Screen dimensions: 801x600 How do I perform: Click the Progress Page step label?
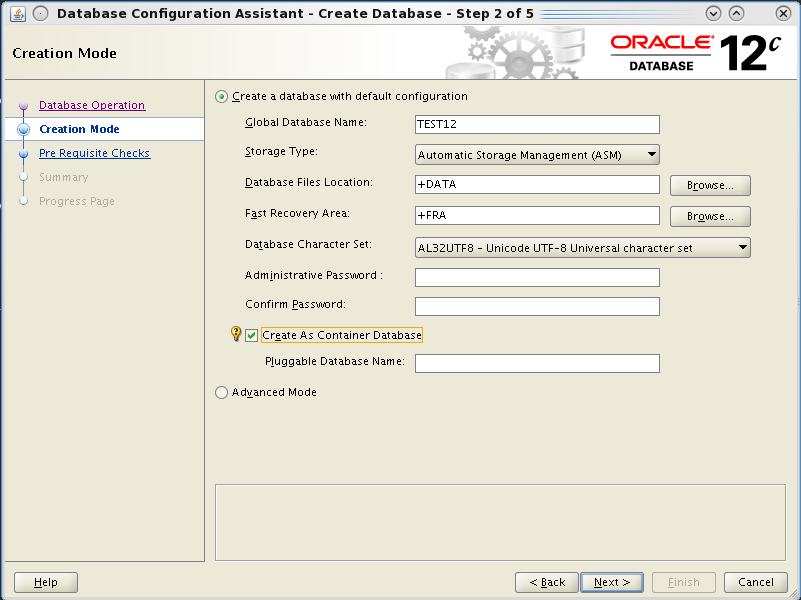[x=77, y=201]
